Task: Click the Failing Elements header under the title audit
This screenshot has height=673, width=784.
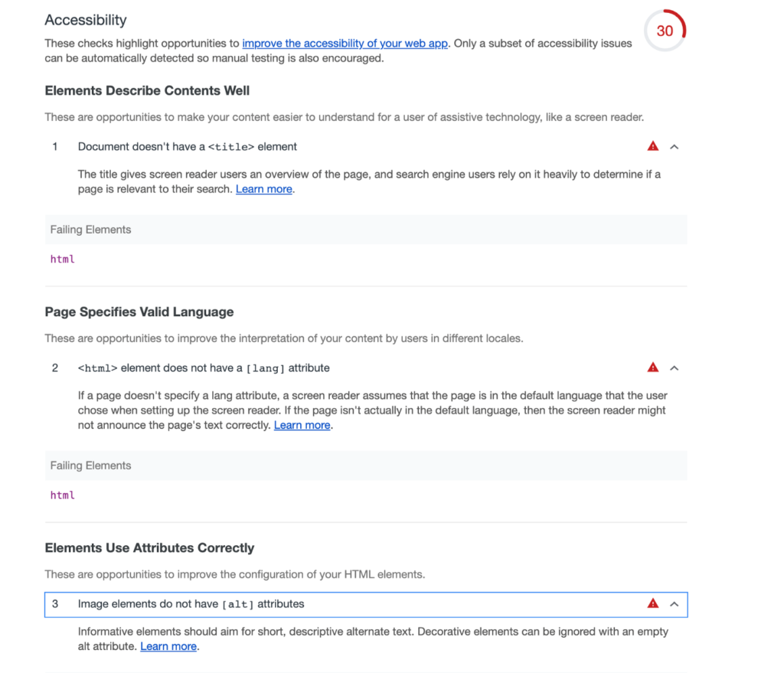Action: [90, 230]
